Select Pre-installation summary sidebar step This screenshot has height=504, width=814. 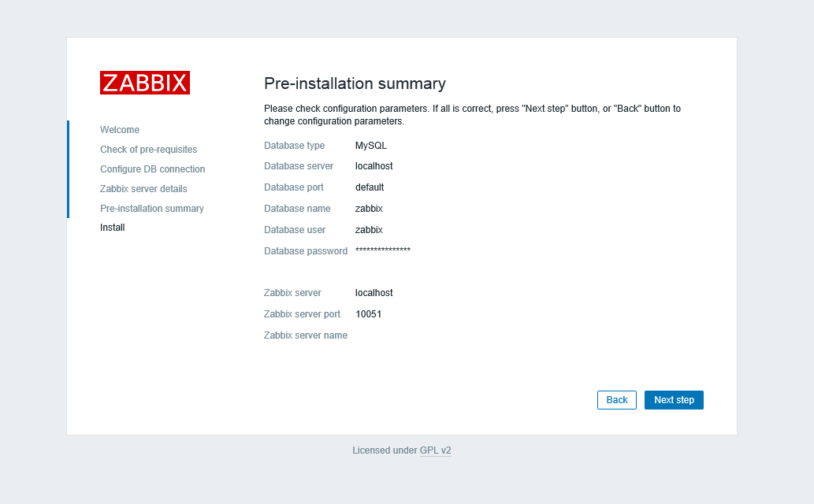tap(152, 208)
